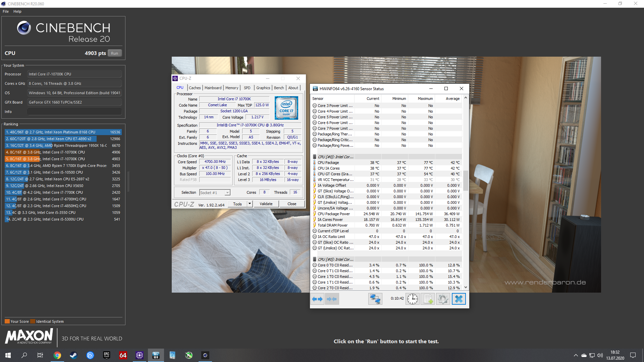Click the HWiNFO vertical scrollbar thumb
644x362 pixels.
466,180
